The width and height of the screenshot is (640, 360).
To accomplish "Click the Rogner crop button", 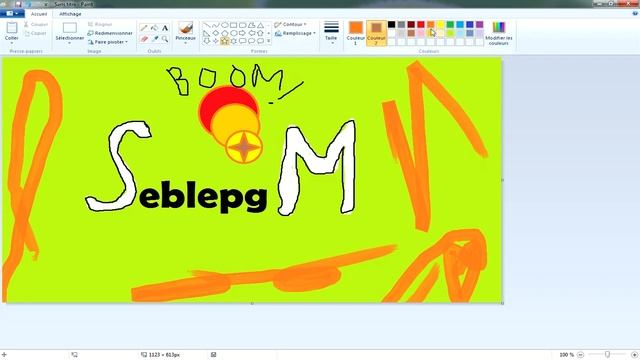I will point(100,24).
